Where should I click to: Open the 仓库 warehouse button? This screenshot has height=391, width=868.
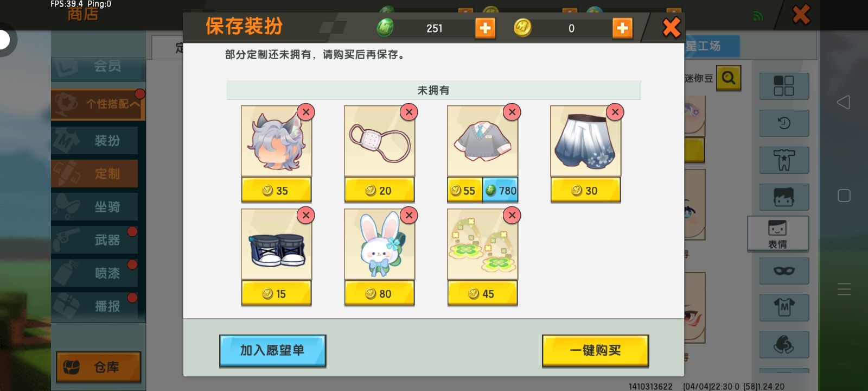tap(98, 367)
